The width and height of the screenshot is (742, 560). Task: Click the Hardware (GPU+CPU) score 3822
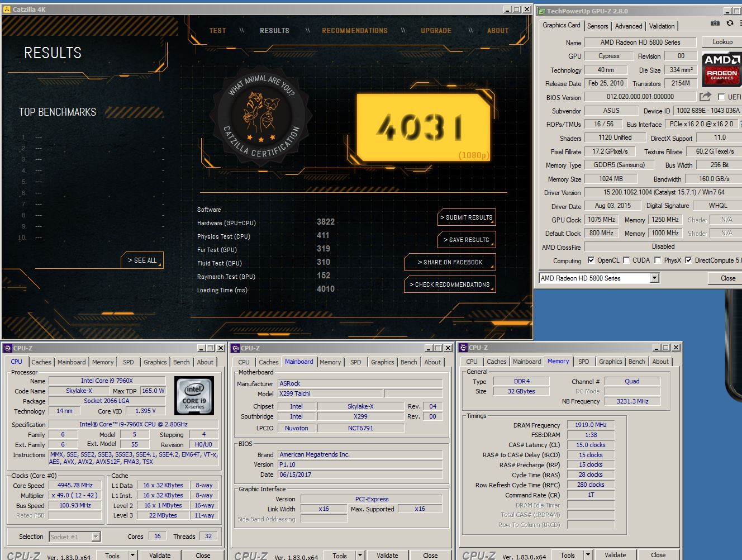(326, 222)
